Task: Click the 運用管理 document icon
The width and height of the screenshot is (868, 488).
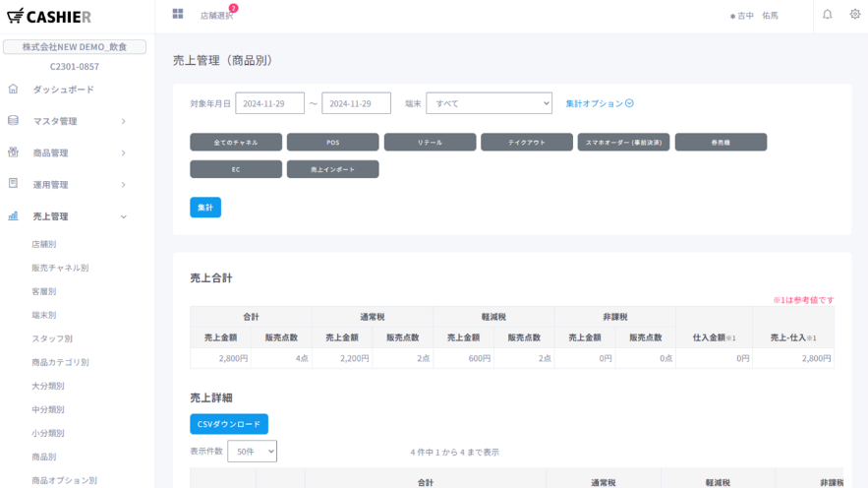Action: [13, 184]
